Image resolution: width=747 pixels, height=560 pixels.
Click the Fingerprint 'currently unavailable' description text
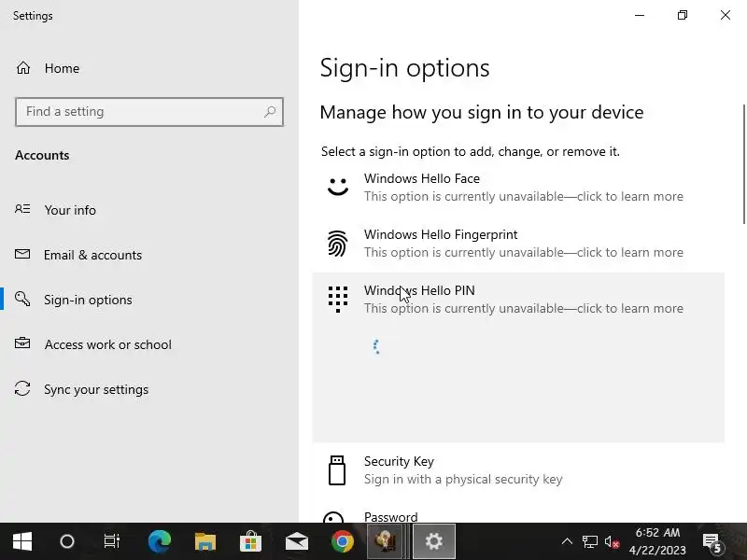click(524, 252)
